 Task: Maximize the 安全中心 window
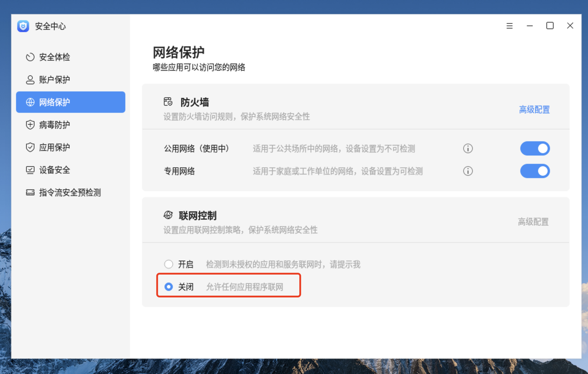coord(550,26)
